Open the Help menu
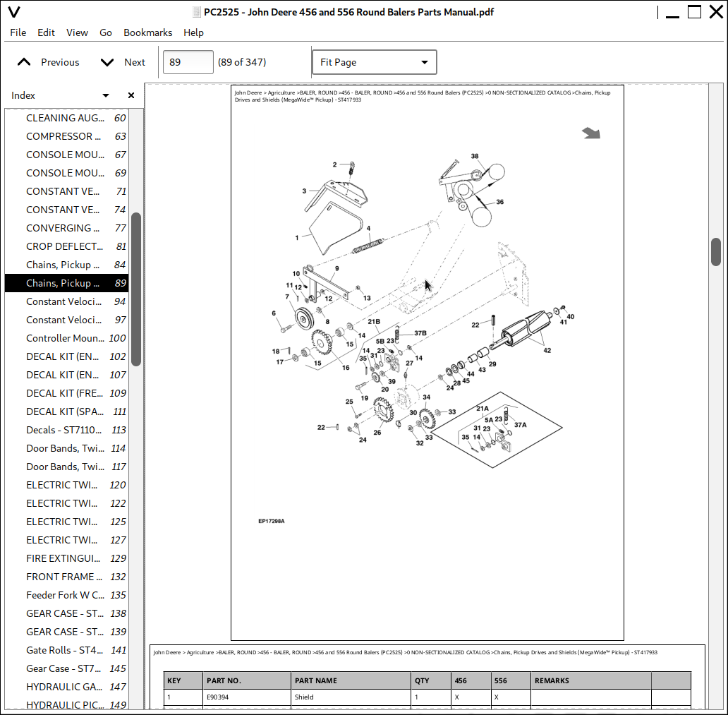Viewport: 728px width, 715px height. (x=193, y=32)
